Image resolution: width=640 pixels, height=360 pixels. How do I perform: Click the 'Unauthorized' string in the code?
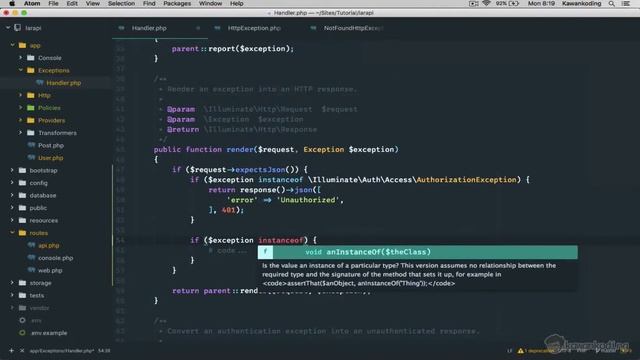click(x=308, y=200)
